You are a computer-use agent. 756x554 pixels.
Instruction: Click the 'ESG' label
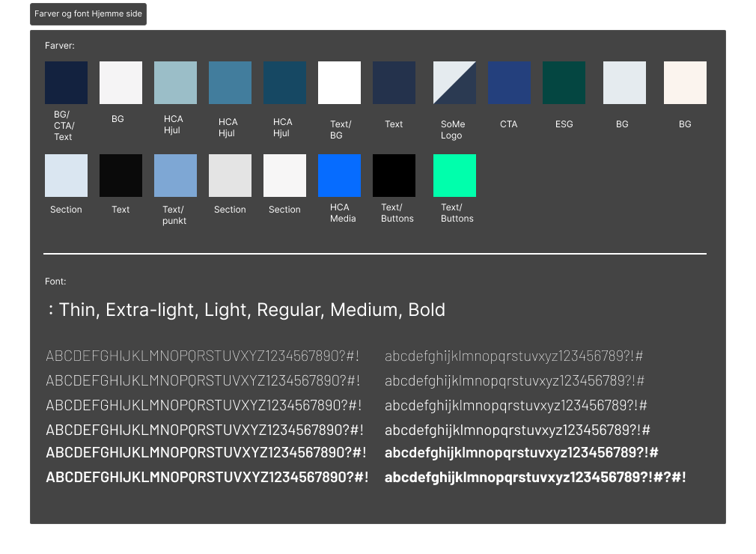tap(564, 124)
